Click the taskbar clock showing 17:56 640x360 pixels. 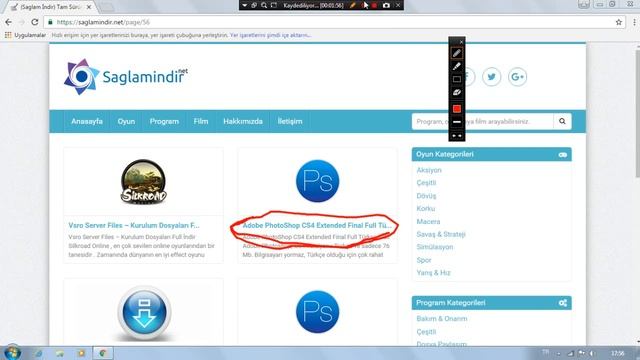(x=618, y=353)
